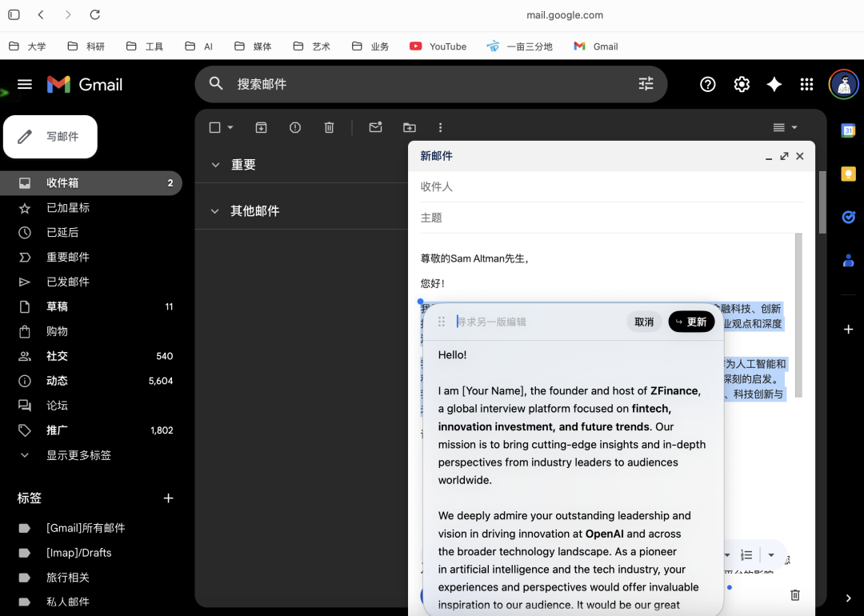The height and width of the screenshot is (616, 864).
Task: Open the Google account avatar
Action: pos(844,84)
